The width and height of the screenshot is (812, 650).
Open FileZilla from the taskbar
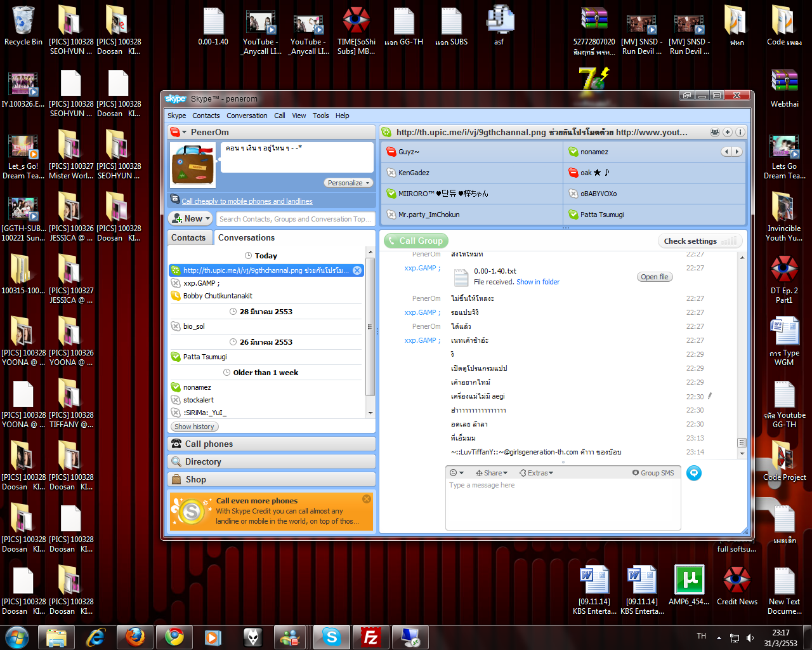(371, 637)
